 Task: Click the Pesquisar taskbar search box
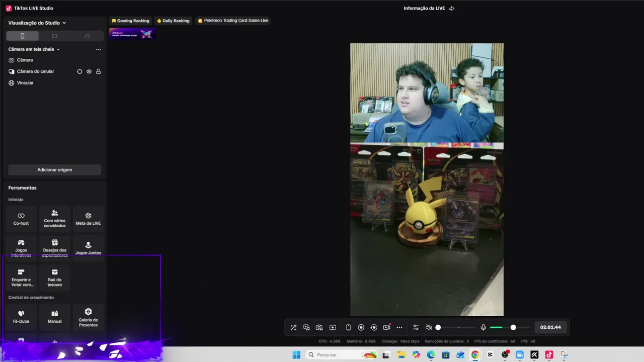click(x=342, y=354)
